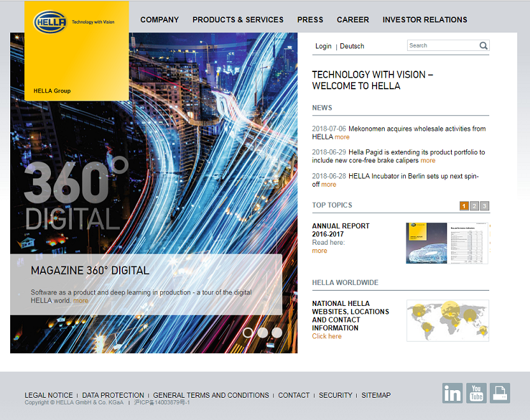Open the DATA PROTECTION footer link

coord(113,395)
